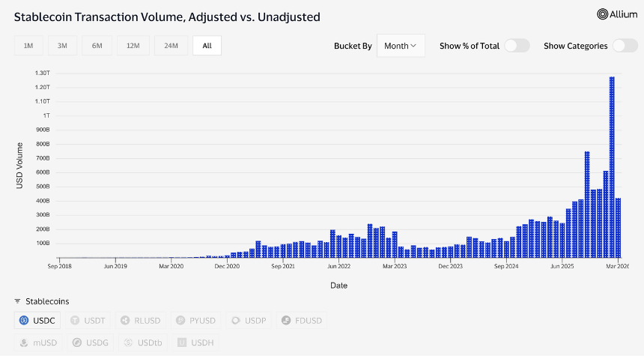Choose the 6M time range

tap(97, 46)
